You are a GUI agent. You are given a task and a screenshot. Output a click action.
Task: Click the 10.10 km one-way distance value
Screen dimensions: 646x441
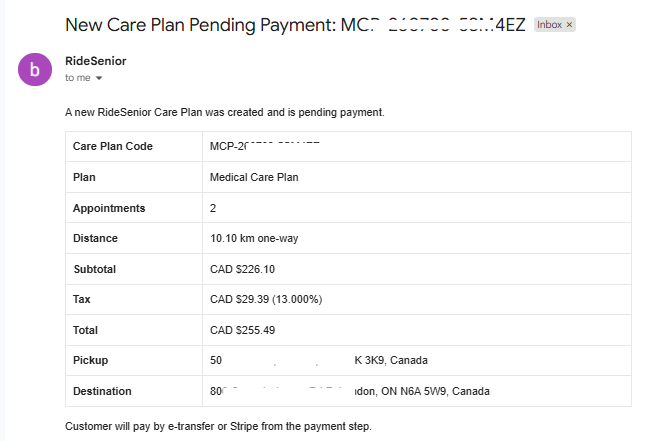coord(254,239)
